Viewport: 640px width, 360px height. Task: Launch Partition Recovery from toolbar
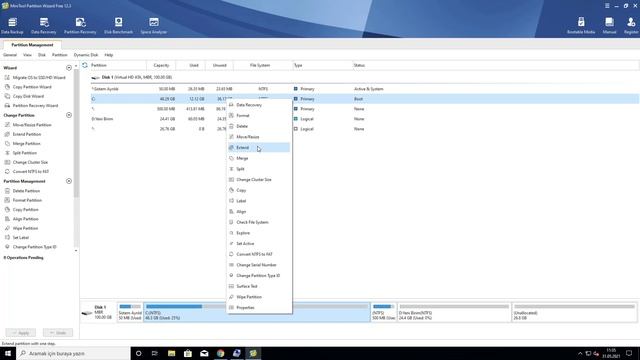pyautogui.click(x=80, y=26)
